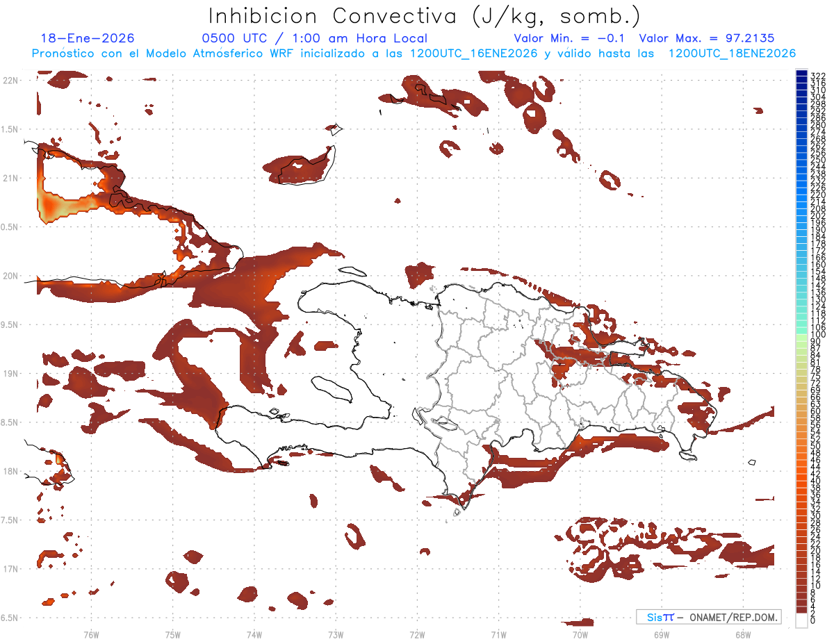The image size is (834, 644).
Task: Click the '22N' latitude label
Action: [x=10, y=81]
